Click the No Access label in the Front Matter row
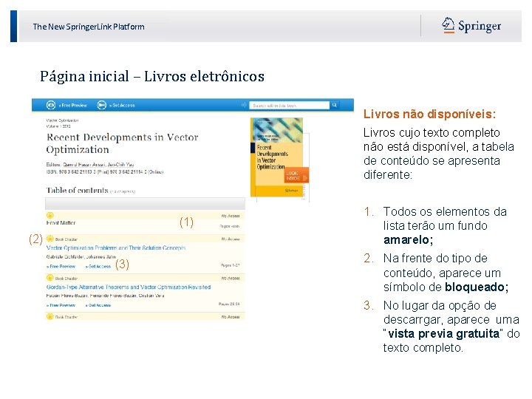Screen dimensions: 532x399 click(231, 216)
